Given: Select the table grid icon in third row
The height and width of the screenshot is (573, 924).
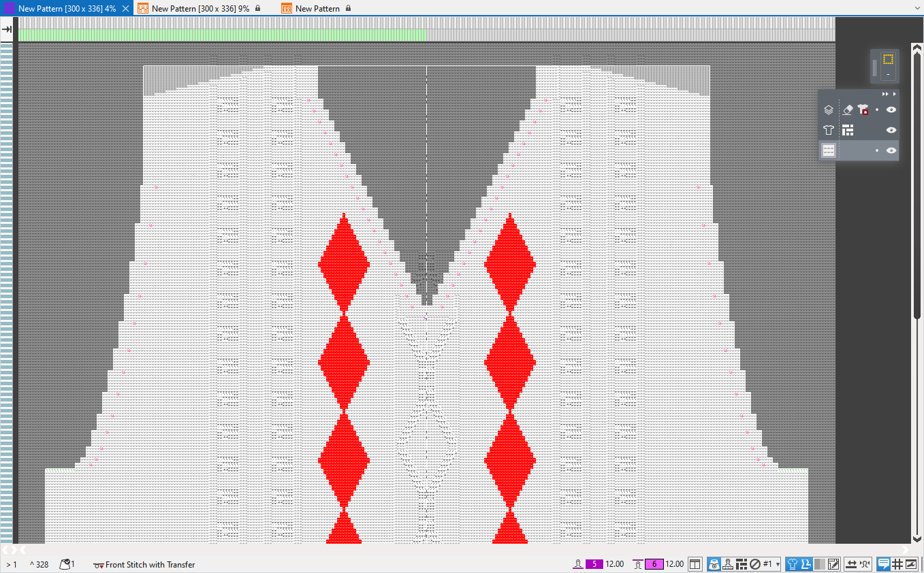Looking at the screenshot, I should pyautogui.click(x=829, y=150).
